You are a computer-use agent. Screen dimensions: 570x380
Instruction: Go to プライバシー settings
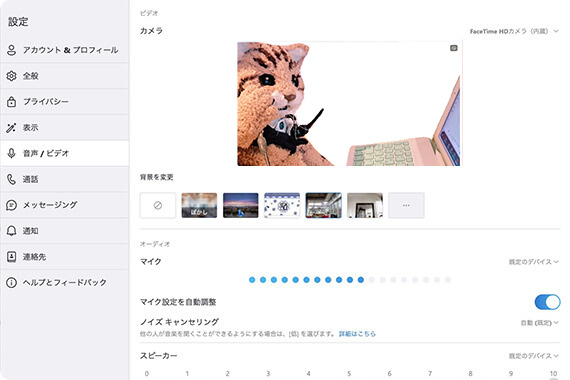65,101
